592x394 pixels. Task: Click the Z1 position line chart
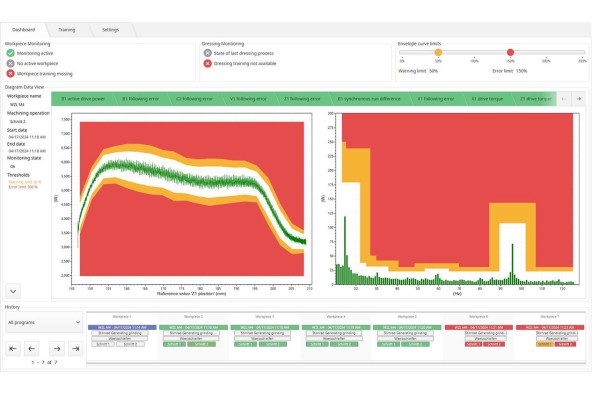click(192, 199)
